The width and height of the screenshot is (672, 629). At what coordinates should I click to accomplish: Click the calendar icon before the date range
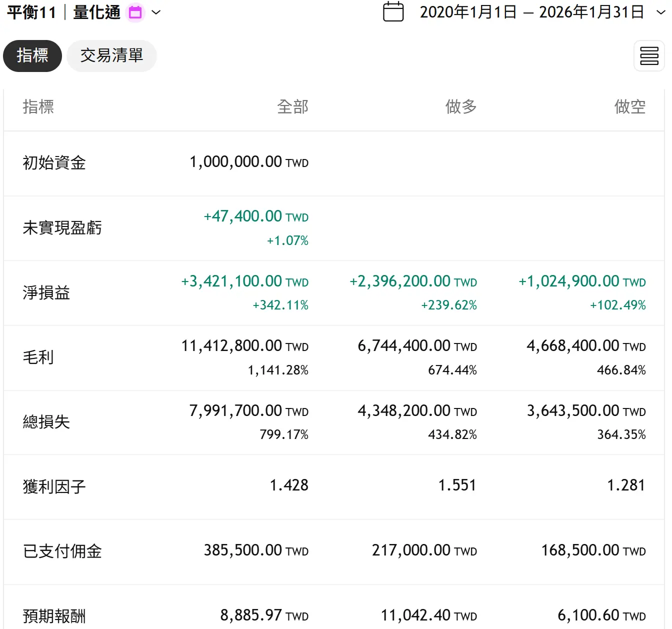393,12
